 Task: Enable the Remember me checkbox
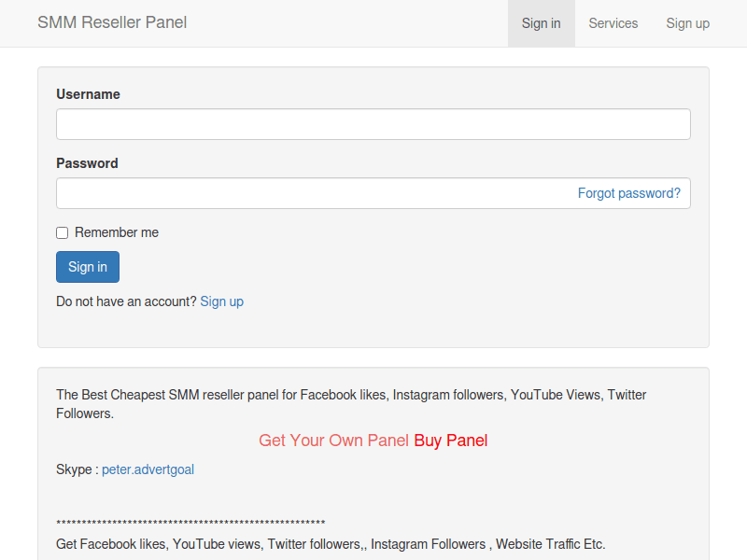[62, 232]
